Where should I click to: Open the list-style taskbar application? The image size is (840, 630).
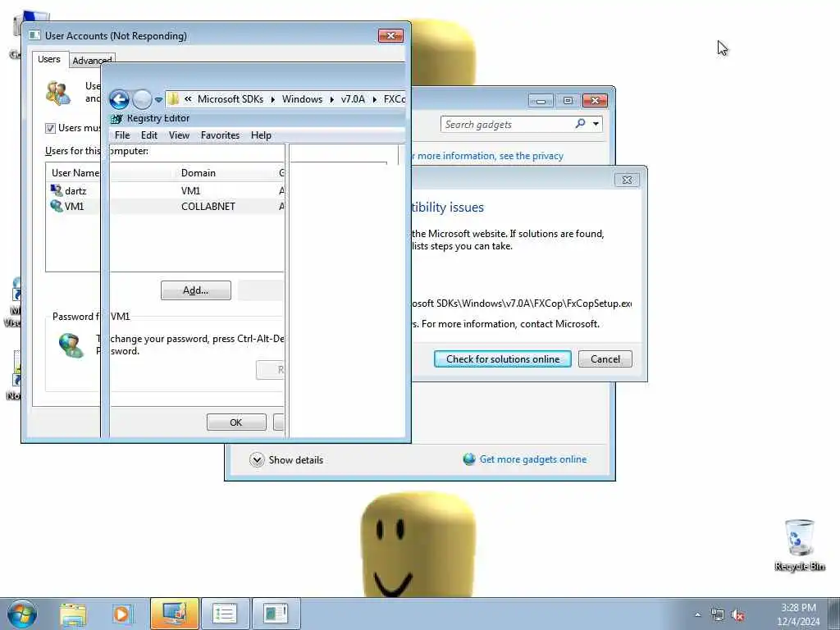[225, 614]
